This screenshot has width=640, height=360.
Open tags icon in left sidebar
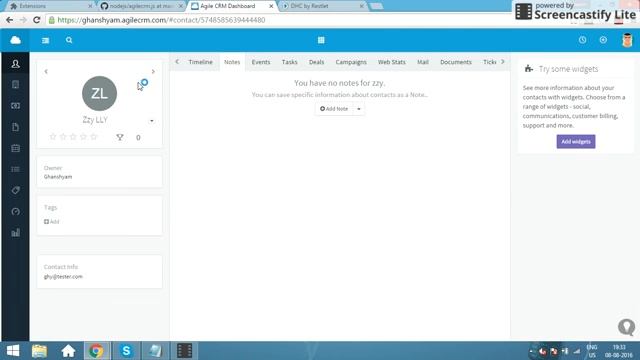(x=16, y=190)
